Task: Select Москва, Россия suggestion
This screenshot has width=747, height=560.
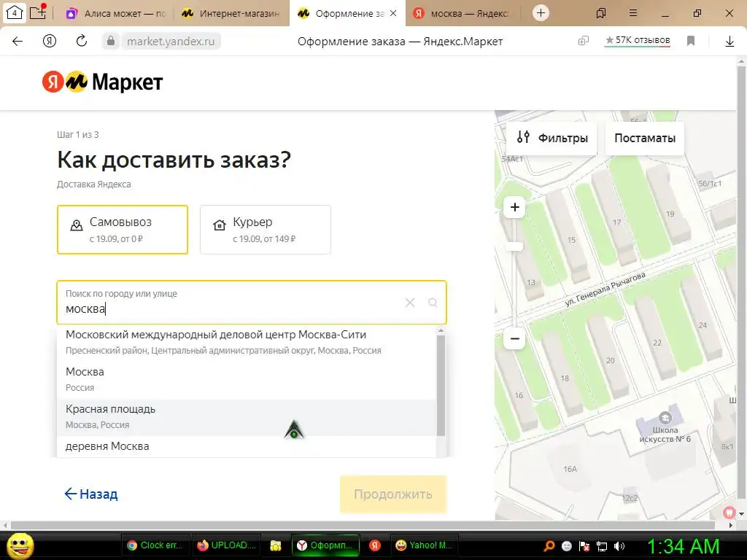Action: [x=246, y=379]
